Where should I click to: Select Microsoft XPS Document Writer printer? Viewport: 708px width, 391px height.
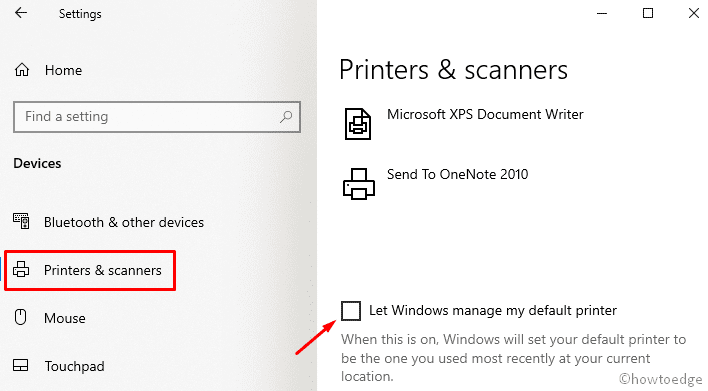coord(485,114)
